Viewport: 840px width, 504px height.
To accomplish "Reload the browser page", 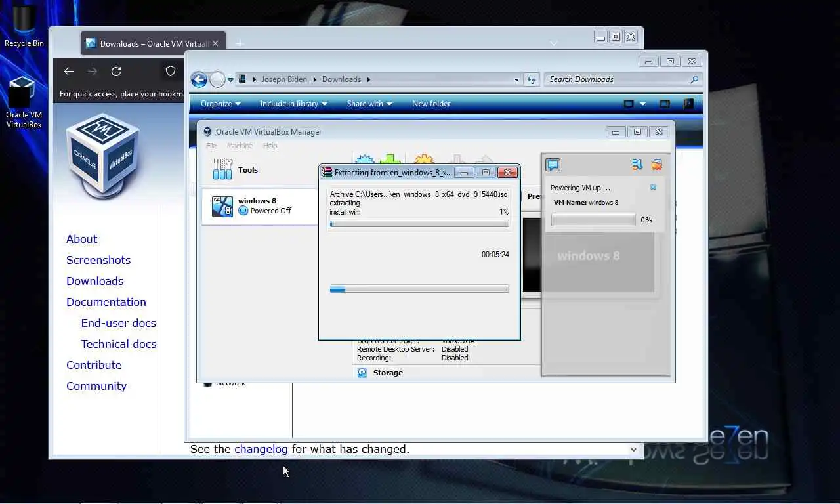I will (116, 71).
